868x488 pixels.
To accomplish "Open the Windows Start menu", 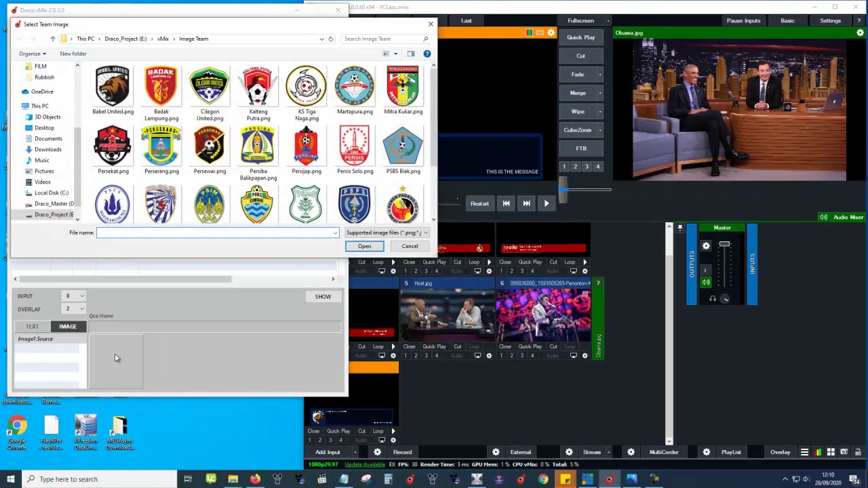I will [10, 479].
